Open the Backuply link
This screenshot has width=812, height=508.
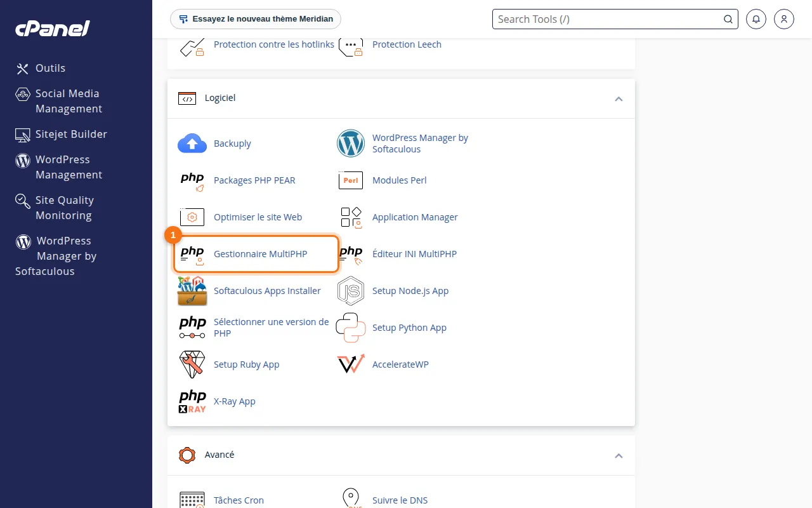point(232,144)
